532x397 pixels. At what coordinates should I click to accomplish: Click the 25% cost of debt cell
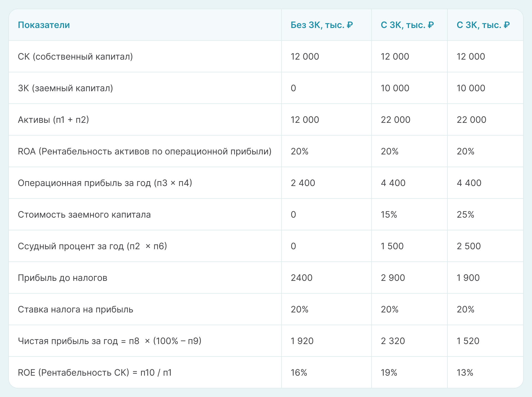pos(465,215)
